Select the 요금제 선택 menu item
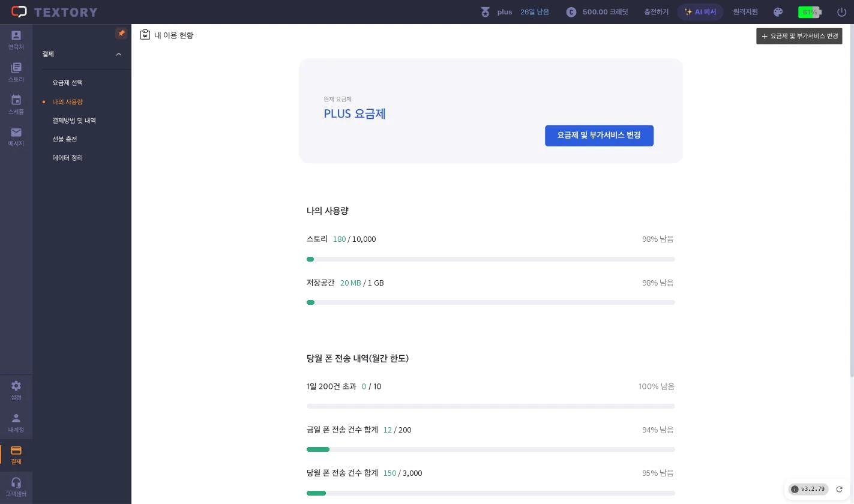This screenshot has width=854, height=504. tap(68, 83)
